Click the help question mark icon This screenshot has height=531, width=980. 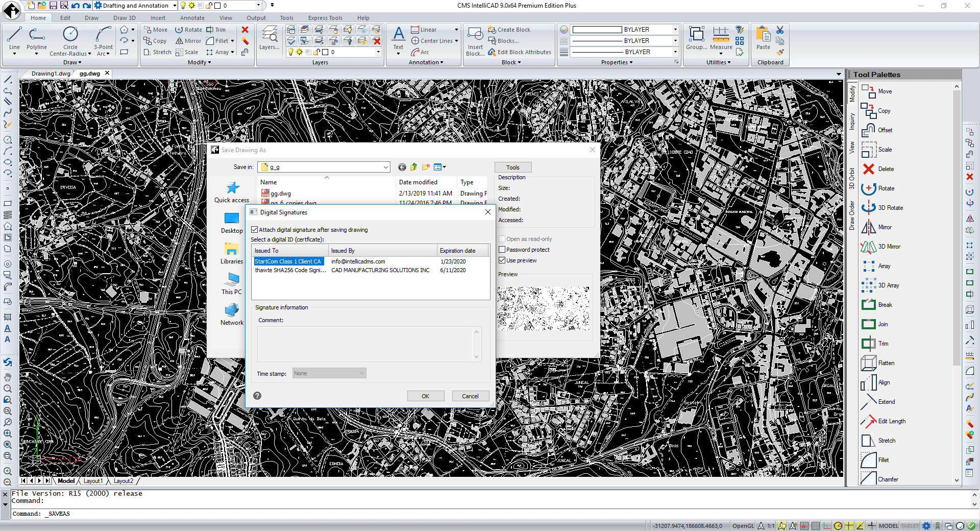coord(257,396)
